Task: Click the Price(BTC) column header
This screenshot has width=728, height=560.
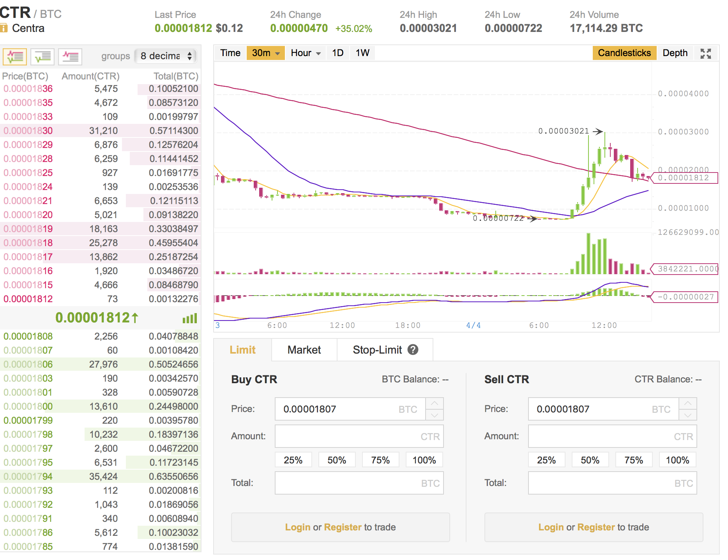Action: pyautogui.click(x=25, y=76)
